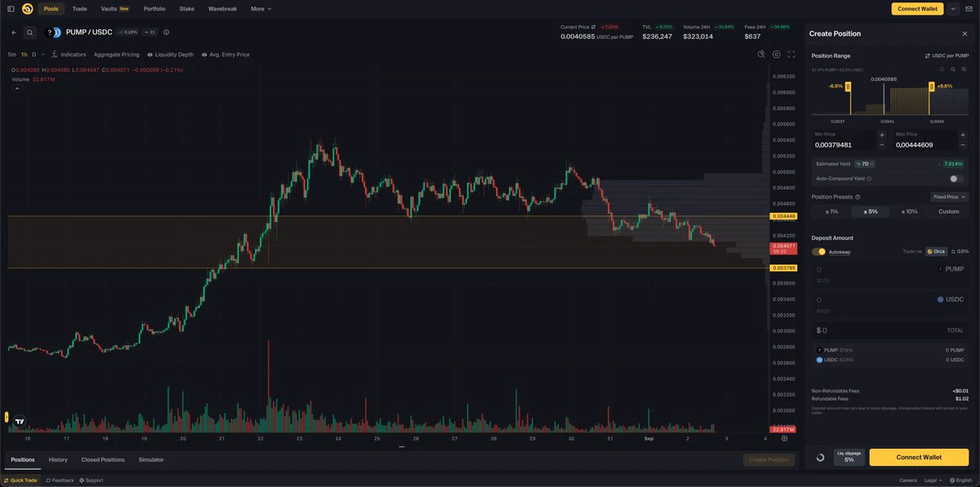This screenshot has width=980, height=487.
Task: Open Feedback from the footer
Action: pyautogui.click(x=60, y=480)
